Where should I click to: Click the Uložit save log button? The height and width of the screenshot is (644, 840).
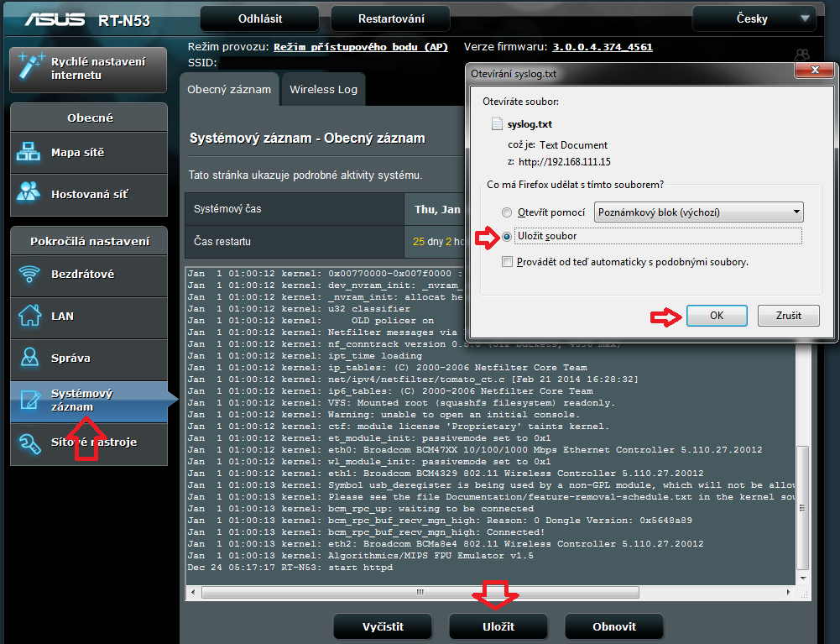(x=498, y=626)
